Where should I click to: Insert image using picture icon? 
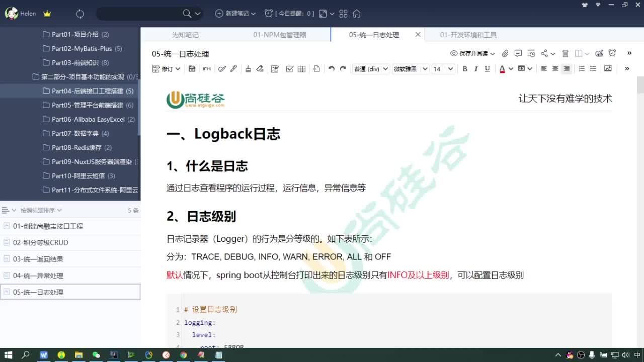click(x=608, y=69)
